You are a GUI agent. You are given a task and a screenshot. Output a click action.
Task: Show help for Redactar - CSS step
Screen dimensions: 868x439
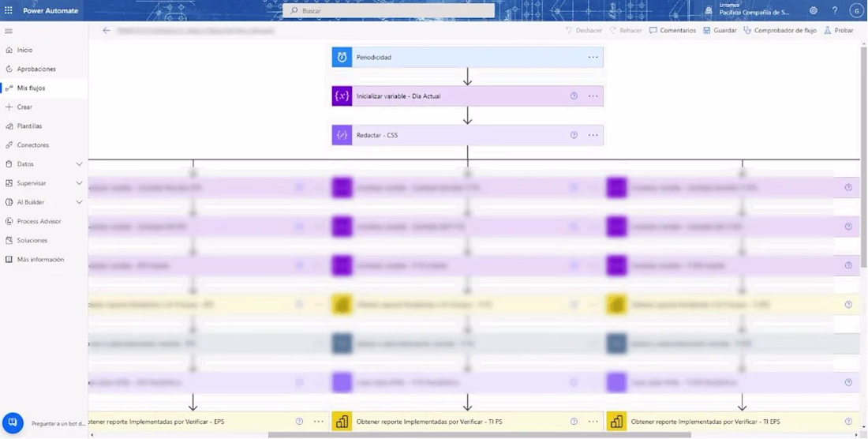574,135
